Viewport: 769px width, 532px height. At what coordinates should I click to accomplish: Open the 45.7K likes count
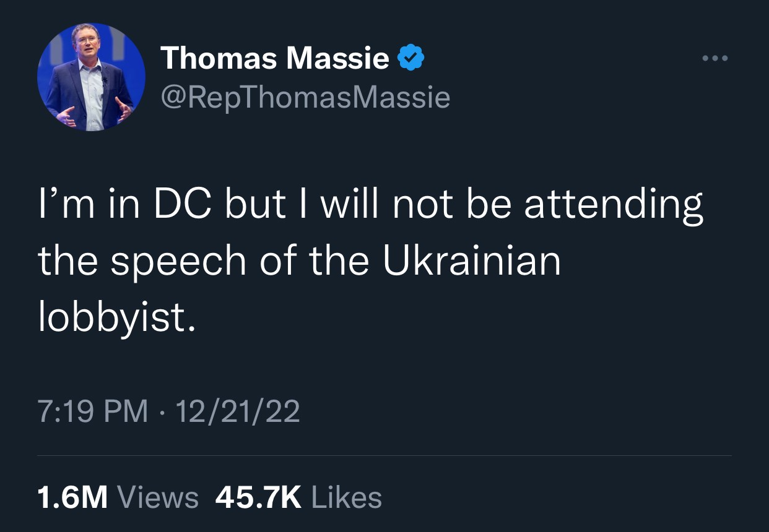point(258,497)
